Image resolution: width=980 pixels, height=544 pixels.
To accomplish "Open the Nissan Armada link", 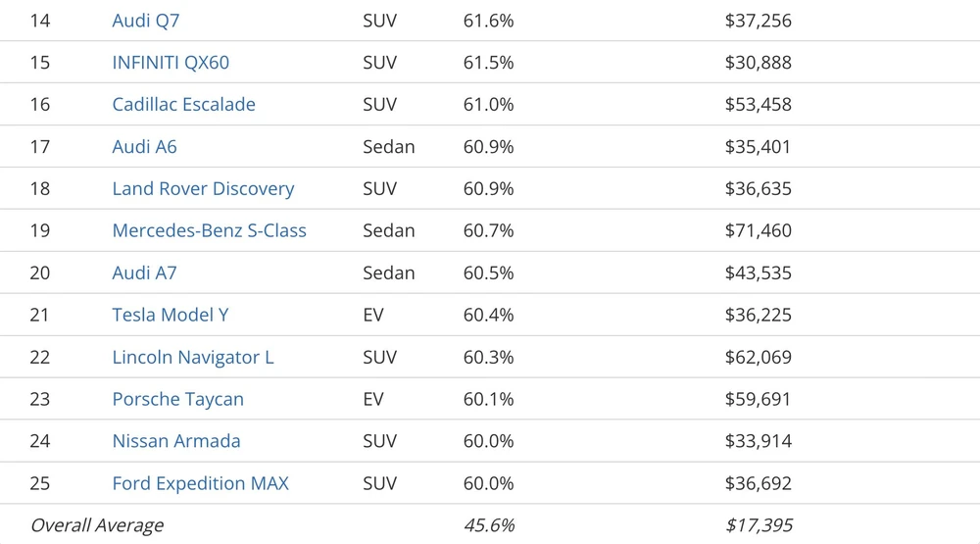I will click(x=176, y=442).
